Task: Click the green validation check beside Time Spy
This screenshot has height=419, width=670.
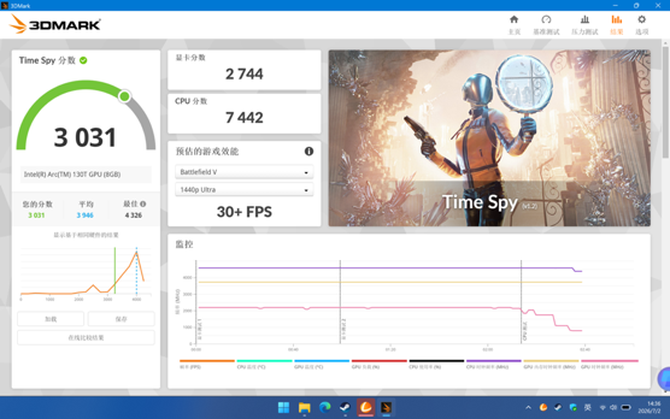Action: (83, 61)
